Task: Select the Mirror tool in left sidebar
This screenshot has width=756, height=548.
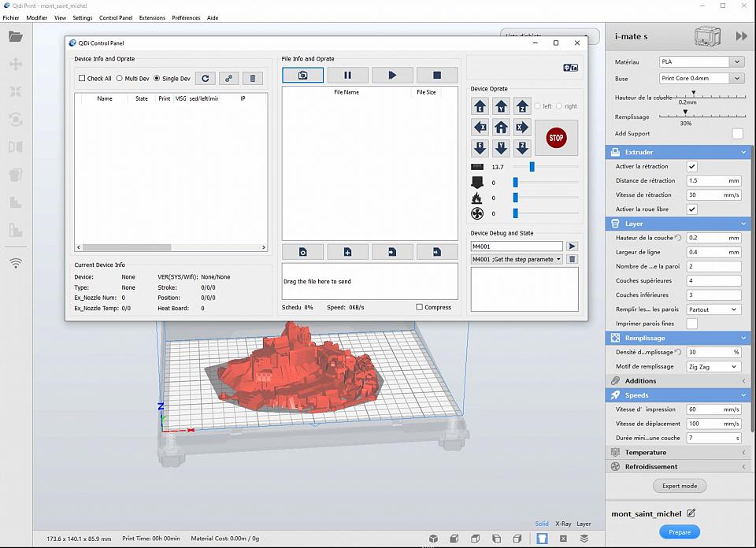Action: (x=16, y=146)
